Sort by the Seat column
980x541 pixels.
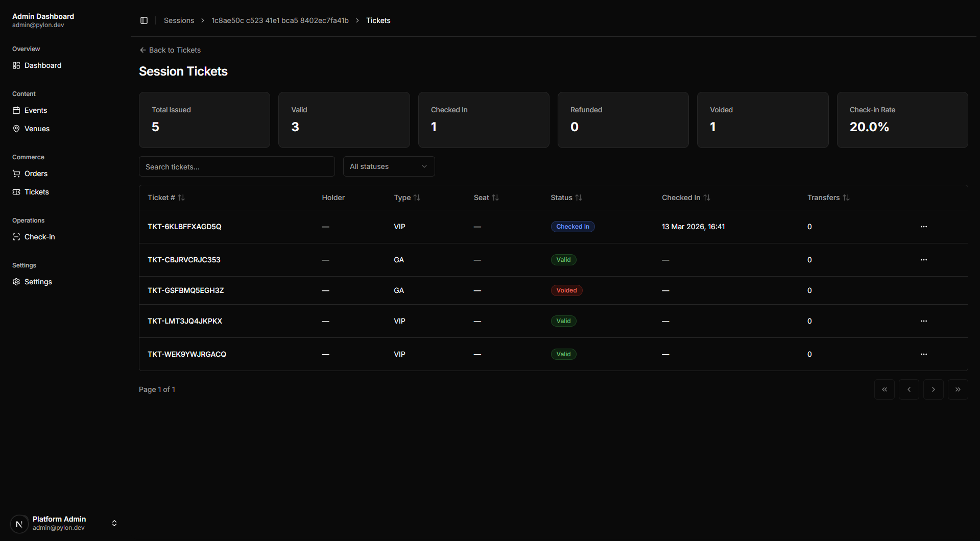tap(486, 198)
